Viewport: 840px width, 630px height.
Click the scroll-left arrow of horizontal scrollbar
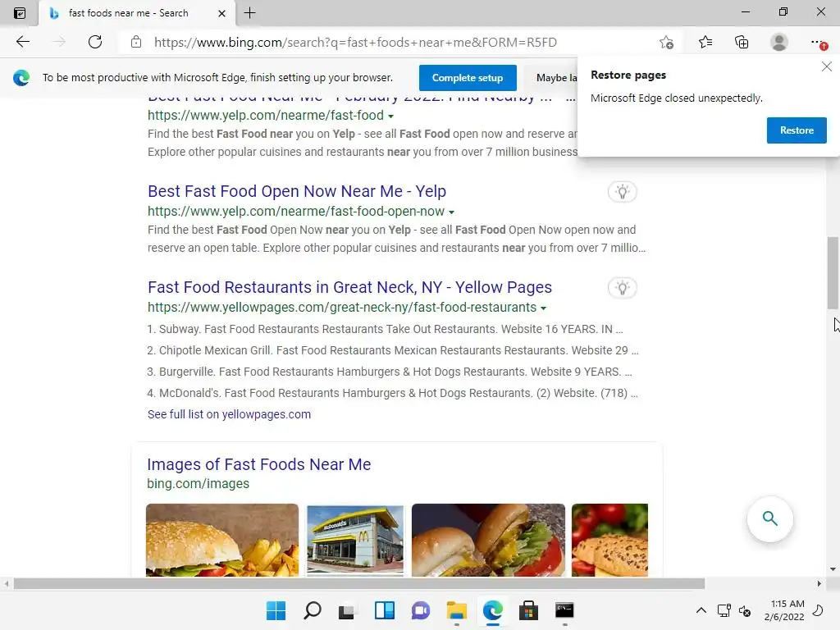(x=7, y=583)
